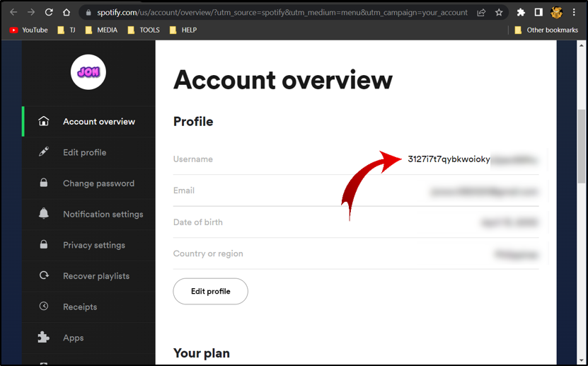Open the browser Extensions puzzle icon

click(521, 13)
